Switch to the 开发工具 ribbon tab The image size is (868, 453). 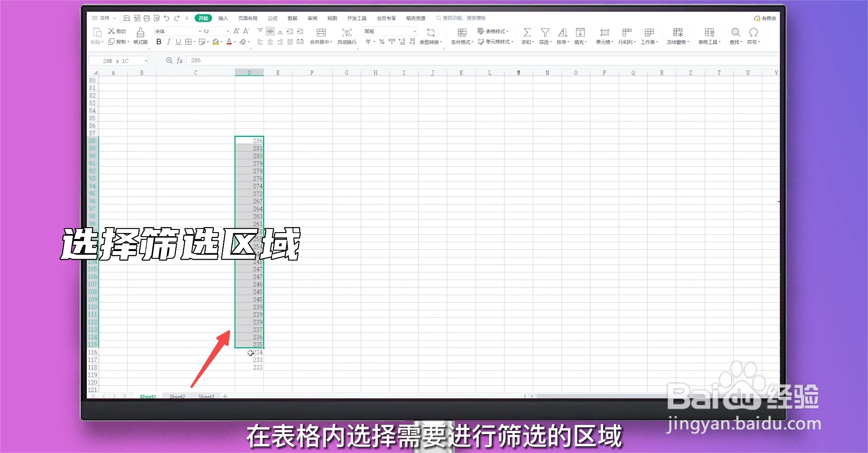(357, 18)
